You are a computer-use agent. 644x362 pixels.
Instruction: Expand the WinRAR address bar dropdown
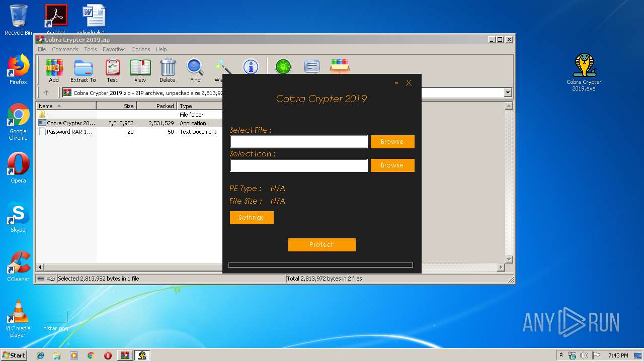point(508,93)
